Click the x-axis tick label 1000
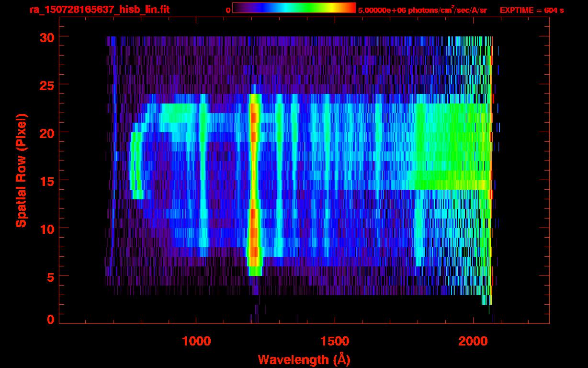588x368 pixels. 196,341
